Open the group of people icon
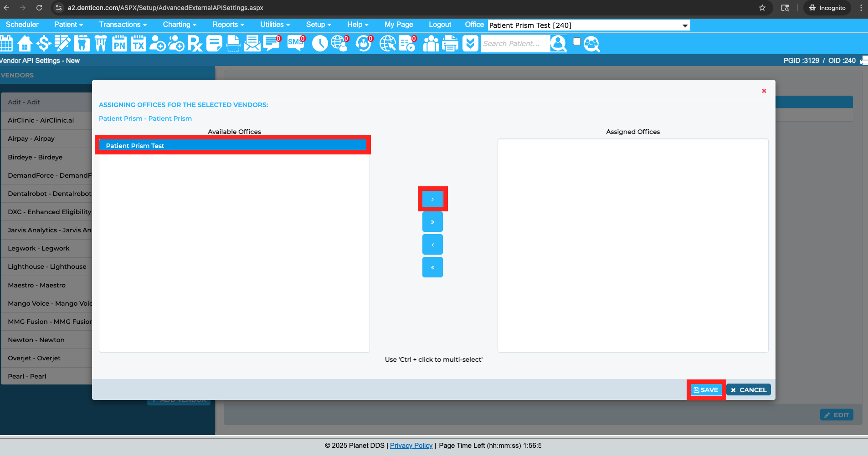Image resolution: width=868 pixels, height=456 pixels. 431,44
